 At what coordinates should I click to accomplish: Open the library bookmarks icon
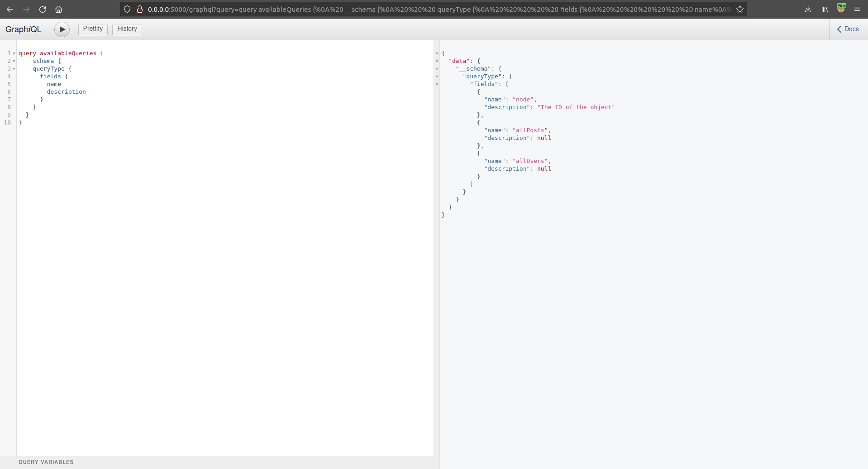[x=825, y=9]
